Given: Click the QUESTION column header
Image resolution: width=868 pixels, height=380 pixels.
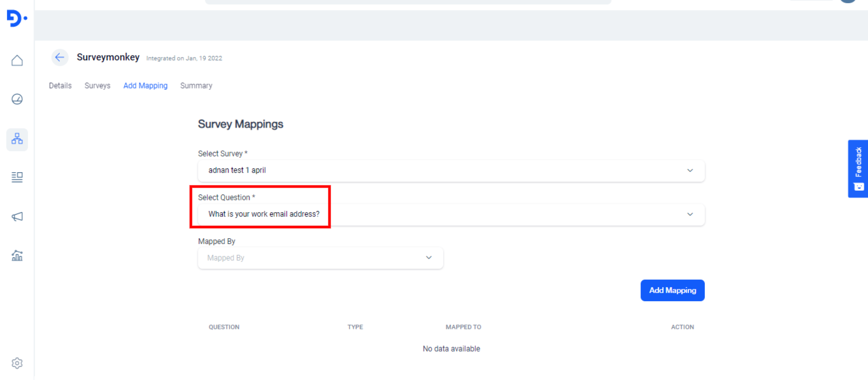Looking at the screenshot, I should point(224,327).
